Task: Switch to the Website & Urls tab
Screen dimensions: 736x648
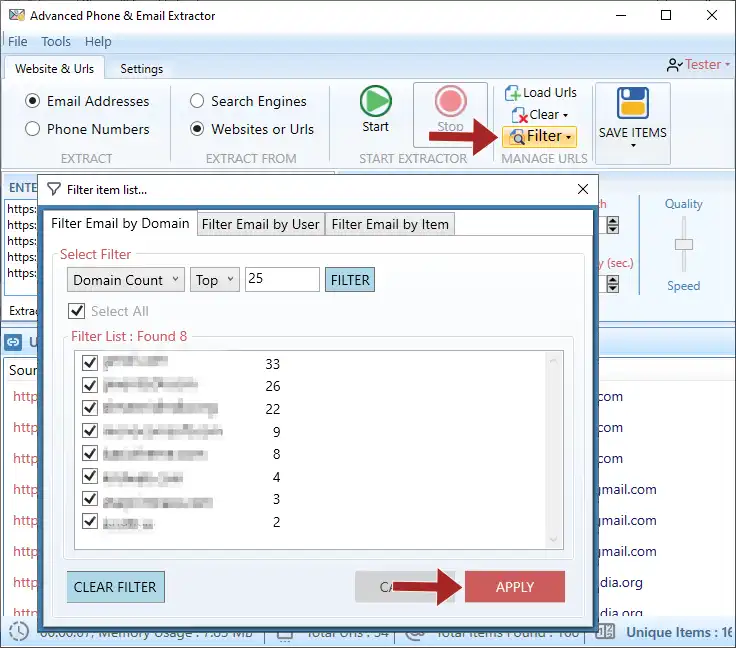Action: tap(54, 69)
